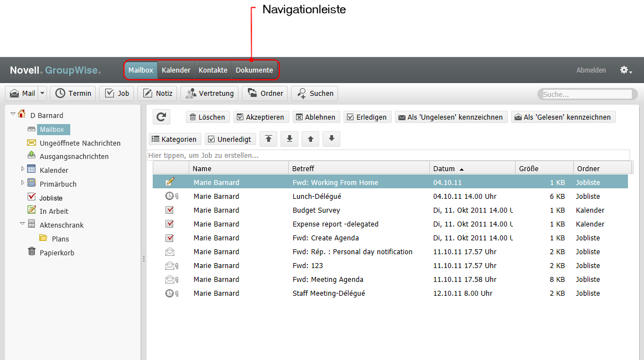This screenshot has height=360, width=644.
Task: Select the 'Staff Meeting-Délégué' subject text
Action: coord(329,293)
